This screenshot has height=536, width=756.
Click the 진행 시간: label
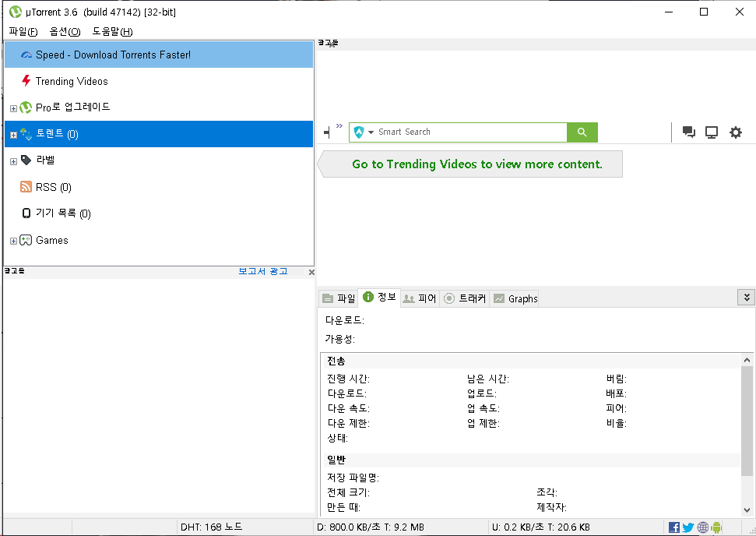pyautogui.click(x=349, y=379)
